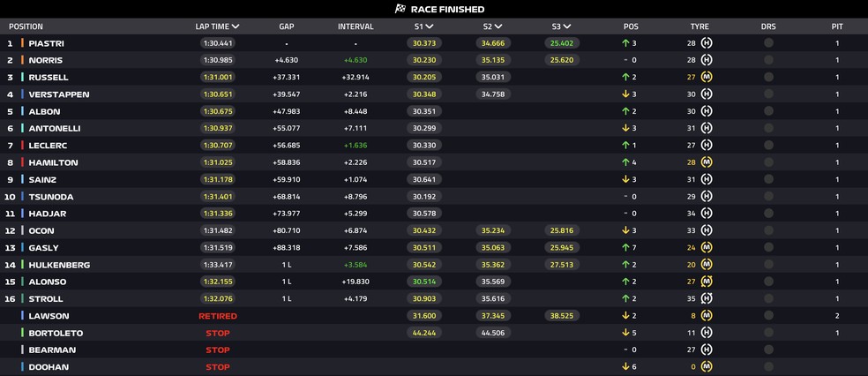The width and height of the screenshot is (868, 376).
Task: Click Leclerc's hard tyre icon
Action: click(x=707, y=145)
